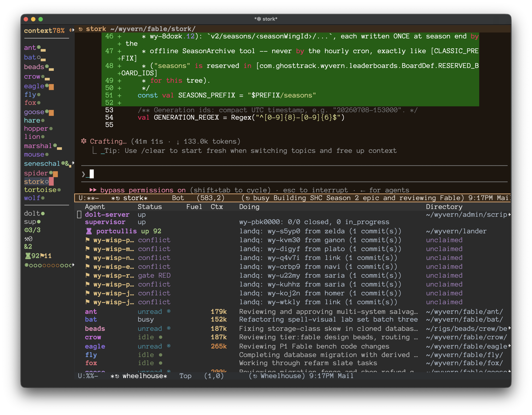532x415 pixels.
Task: Click the orange square next to eagle
Action: pyautogui.click(x=51, y=87)
